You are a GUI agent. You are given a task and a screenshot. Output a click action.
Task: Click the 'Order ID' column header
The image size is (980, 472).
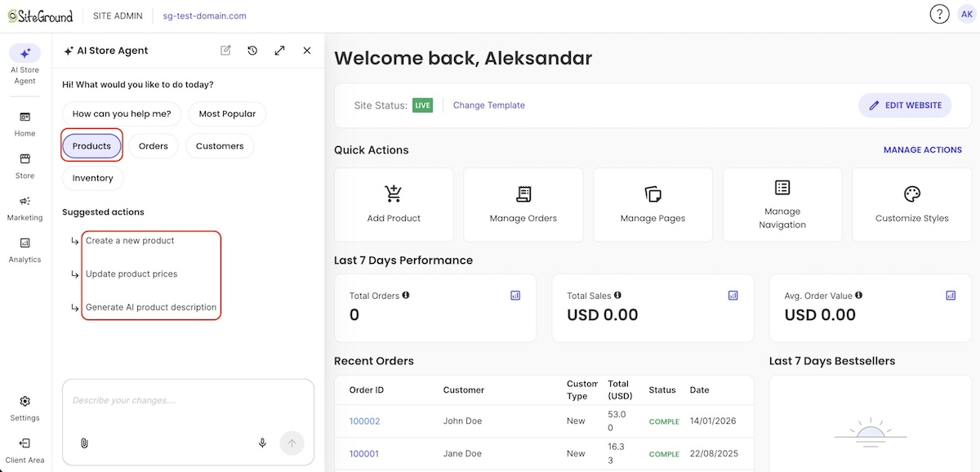click(367, 390)
